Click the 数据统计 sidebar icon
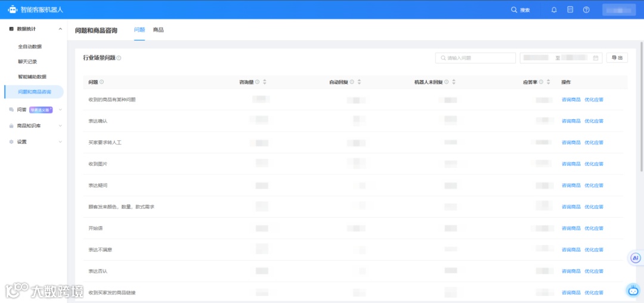 click(11, 29)
